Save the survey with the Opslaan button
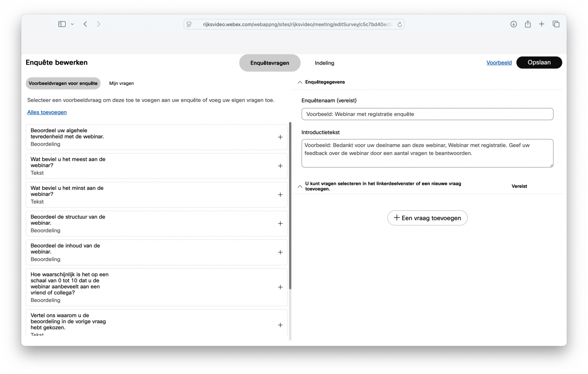 [539, 62]
